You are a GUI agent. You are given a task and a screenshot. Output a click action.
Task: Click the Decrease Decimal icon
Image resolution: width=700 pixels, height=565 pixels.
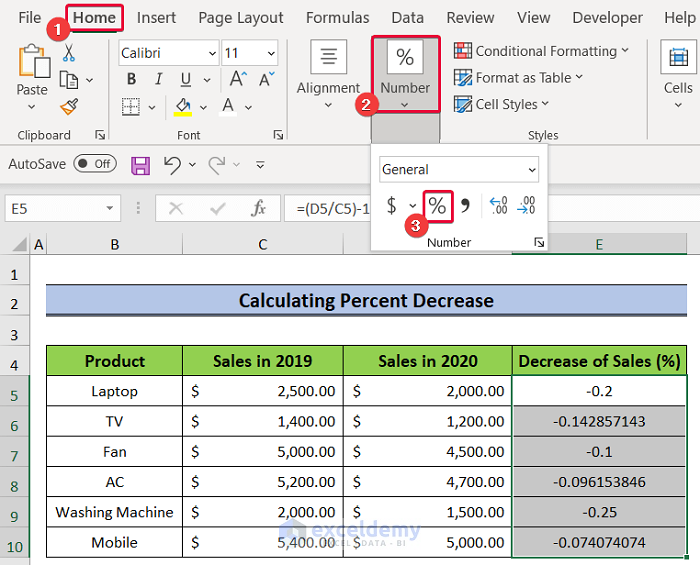(x=526, y=206)
